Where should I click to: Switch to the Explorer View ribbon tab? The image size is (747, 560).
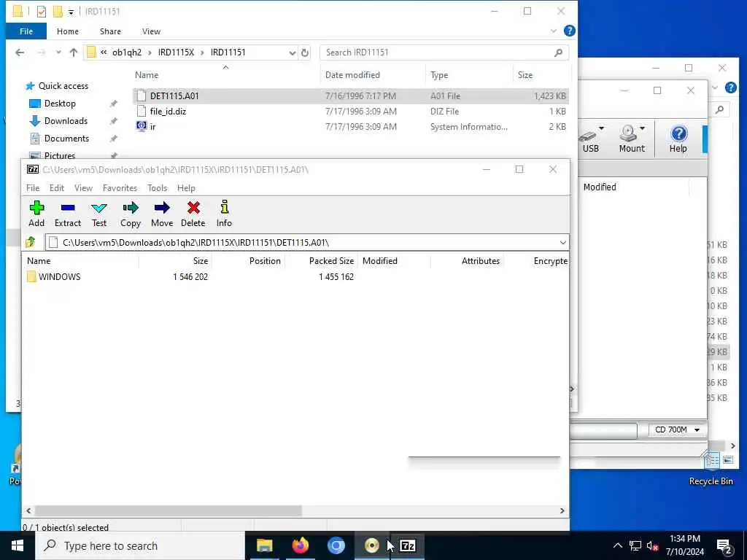(x=151, y=31)
